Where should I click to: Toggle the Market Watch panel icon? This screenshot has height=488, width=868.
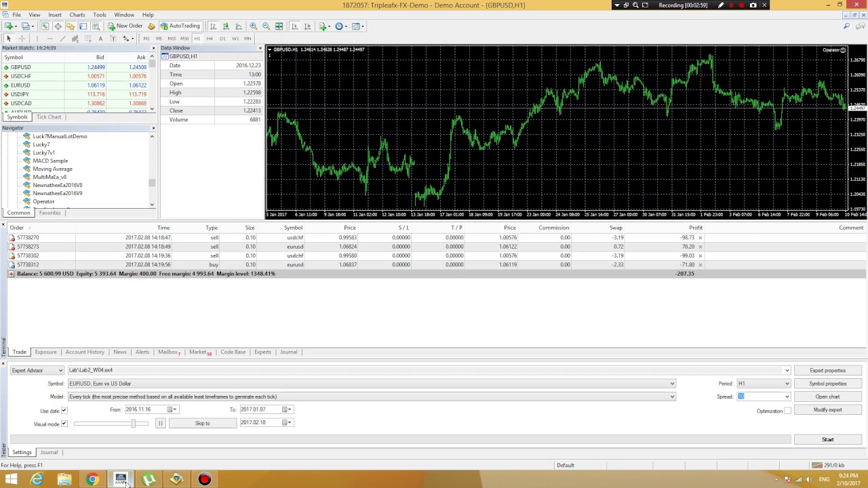[45, 26]
